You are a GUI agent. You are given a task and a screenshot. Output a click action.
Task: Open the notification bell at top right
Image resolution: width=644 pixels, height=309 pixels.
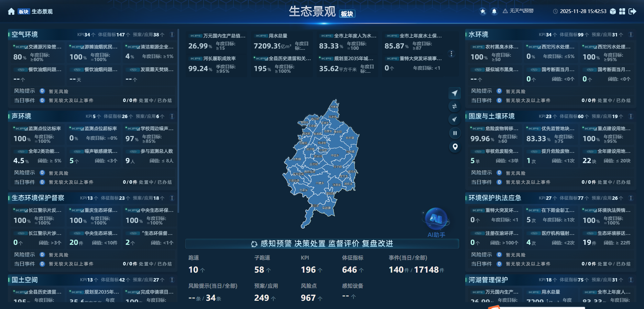(x=494, y=11)
